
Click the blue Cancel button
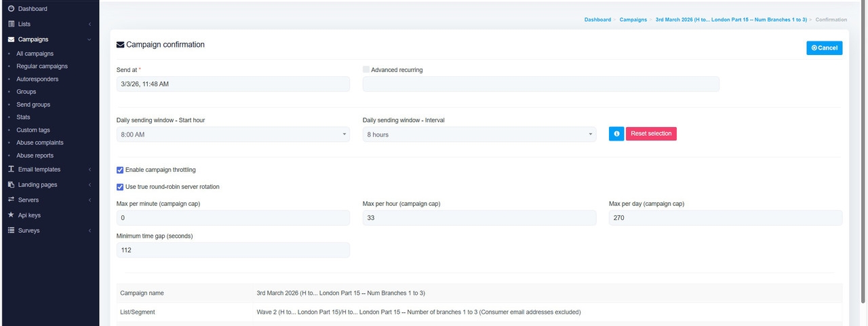point(825,48)
